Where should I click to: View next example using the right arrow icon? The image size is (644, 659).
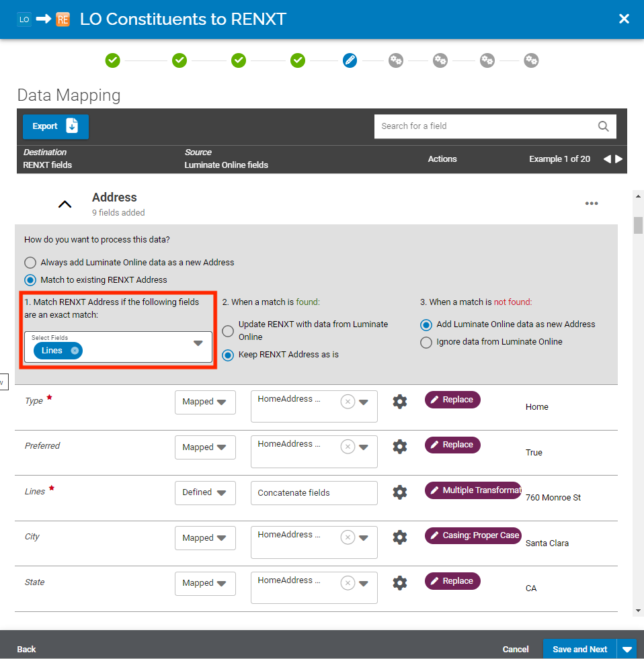(619, 159)
